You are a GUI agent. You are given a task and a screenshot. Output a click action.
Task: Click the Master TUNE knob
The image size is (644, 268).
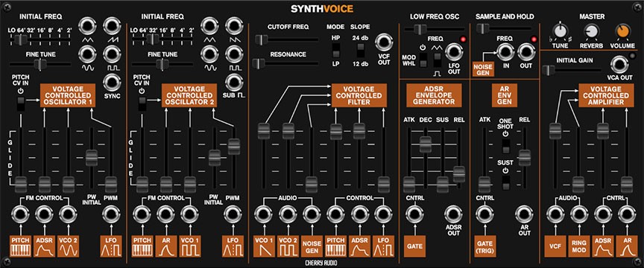[x=560, y=31]
